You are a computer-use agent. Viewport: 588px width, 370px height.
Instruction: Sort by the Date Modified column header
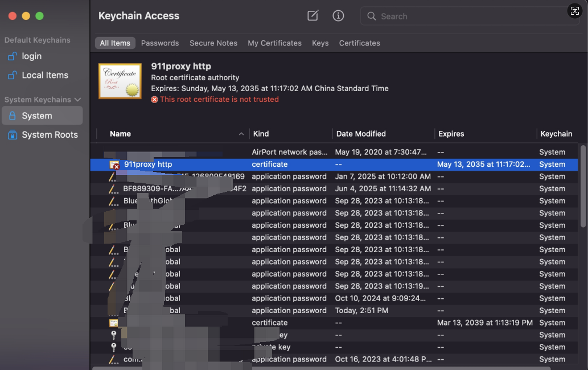[383, 134]
